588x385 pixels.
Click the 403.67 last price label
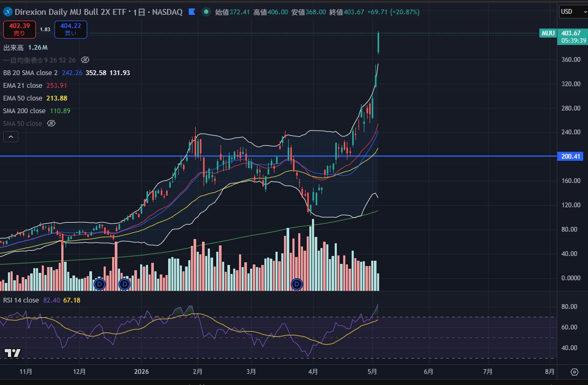[x=571, y=33]
